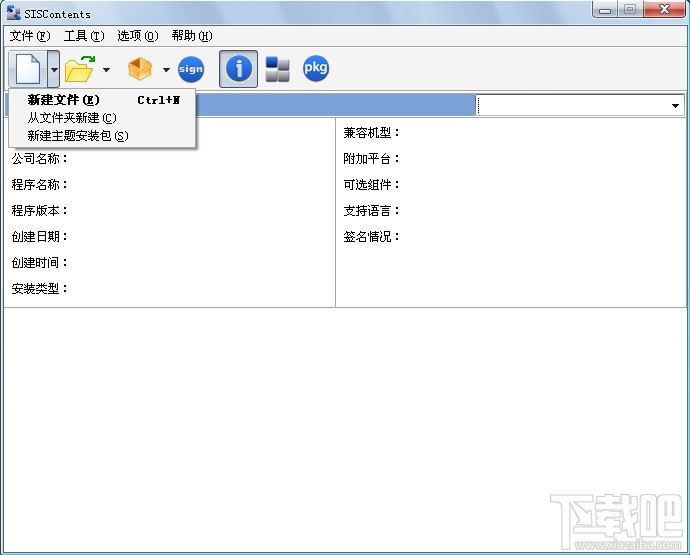Choose 新建主题安装包(S) menu entry
The image size is (690, 555).
pos(103,136)
